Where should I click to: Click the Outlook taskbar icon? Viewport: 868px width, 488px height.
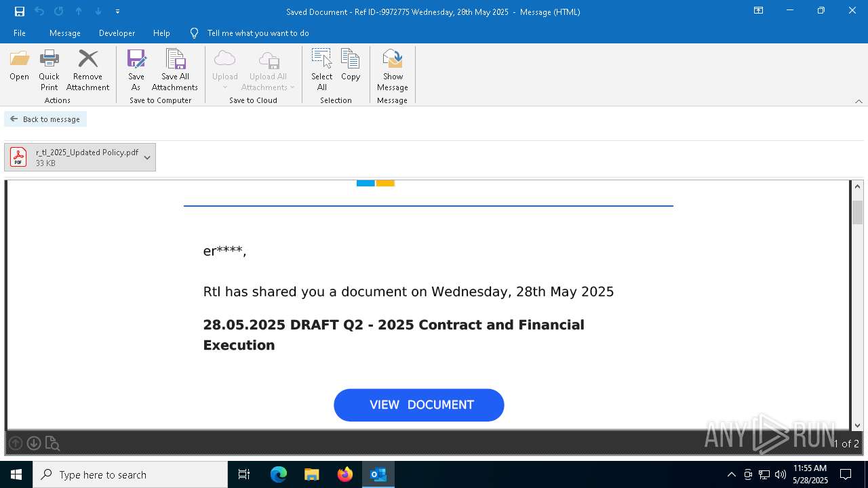coord(378,474)
